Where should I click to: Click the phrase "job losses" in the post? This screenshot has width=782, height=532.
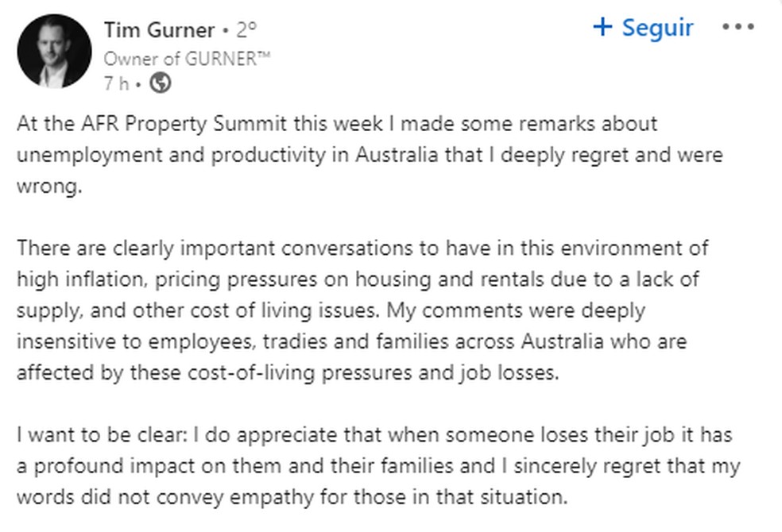point(517,372)
